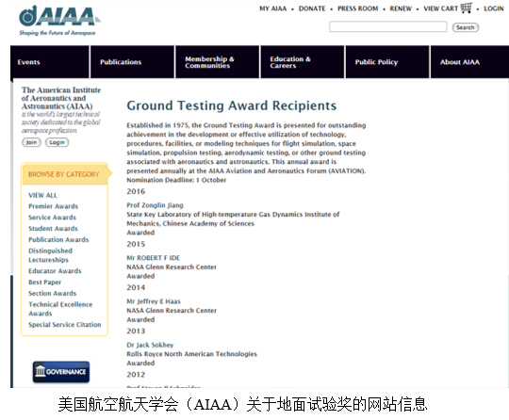The height and width of the screenshot is (420, 509).
Task: Open the PRESS ROOM link
Action: tap(358, 8)
